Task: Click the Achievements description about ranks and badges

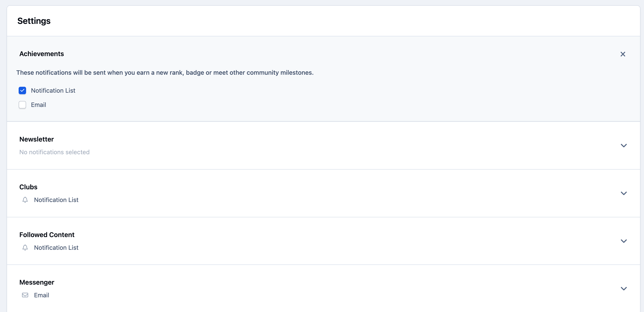Action: tap(165, 73)
